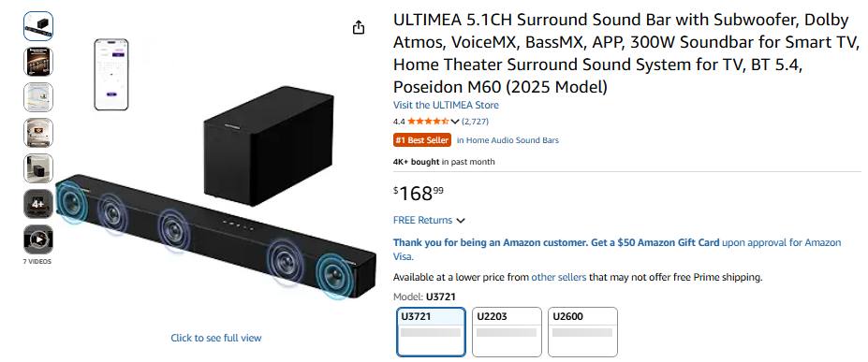This screenshot has width=868, height=362.
Task: Select the fourth product thumbnail image
Action: tap(38, 132)
